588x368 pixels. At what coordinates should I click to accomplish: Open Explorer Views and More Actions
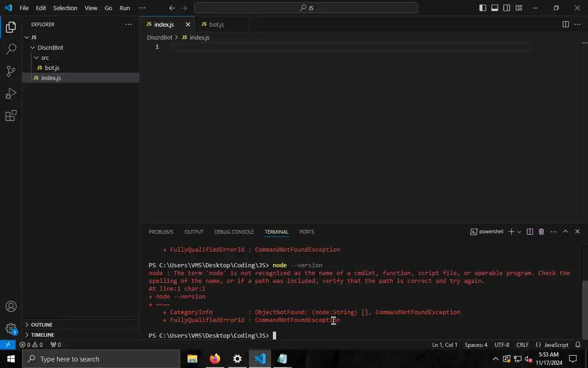[x=128, y=24]
